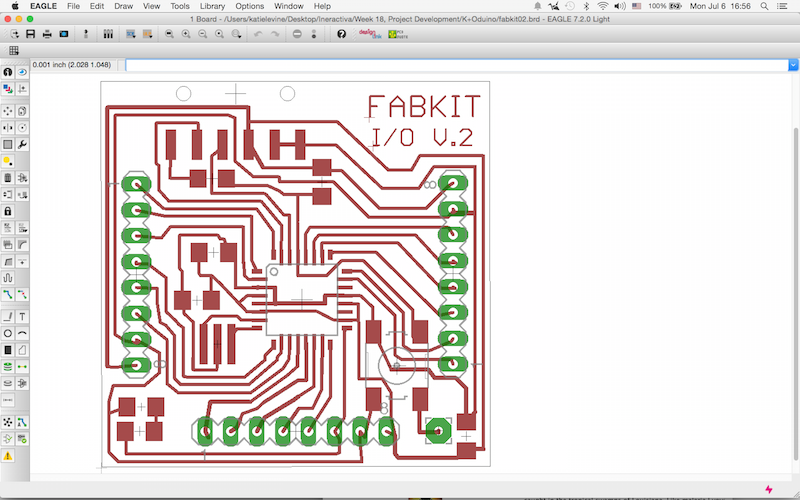The height and width of the screenshot is (500, 800).
Task: Select the Route tool
Action: (x=8, y=294)
